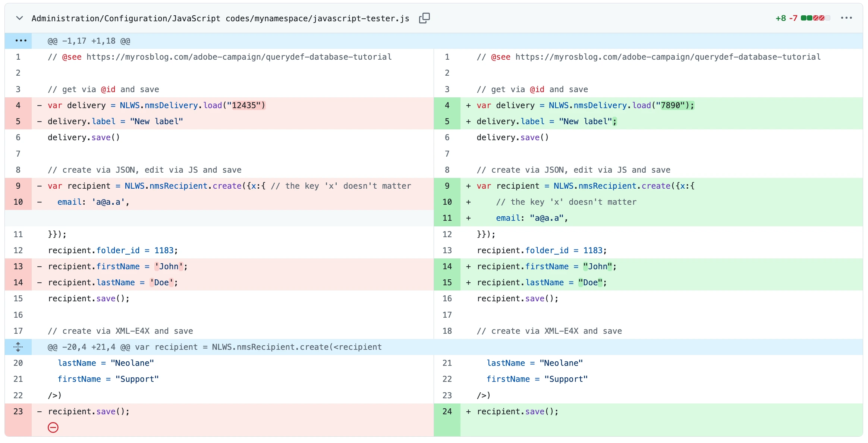Click right-side line number 24

tap(447, 412)
